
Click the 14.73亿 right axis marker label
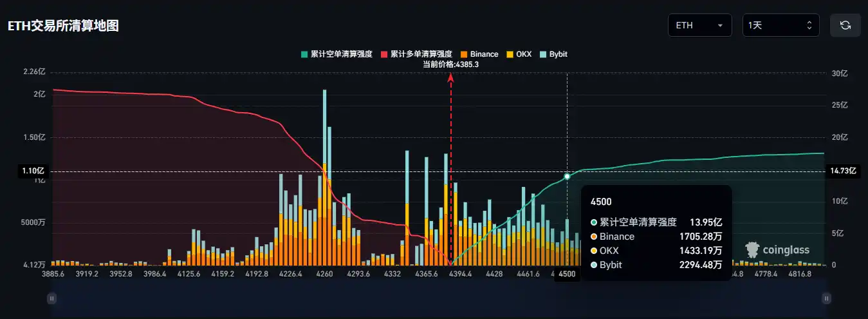coord(843,171)
